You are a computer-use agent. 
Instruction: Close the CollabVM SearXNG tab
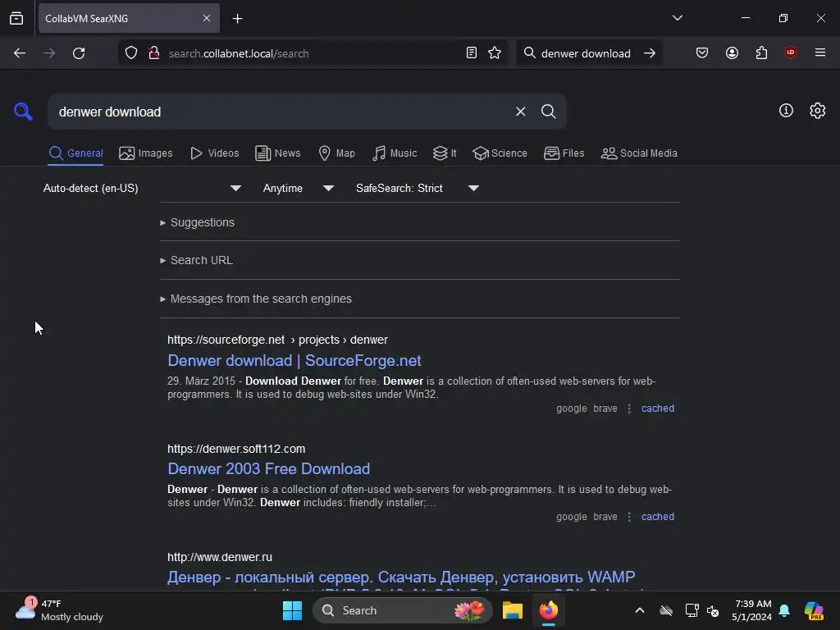207,18
